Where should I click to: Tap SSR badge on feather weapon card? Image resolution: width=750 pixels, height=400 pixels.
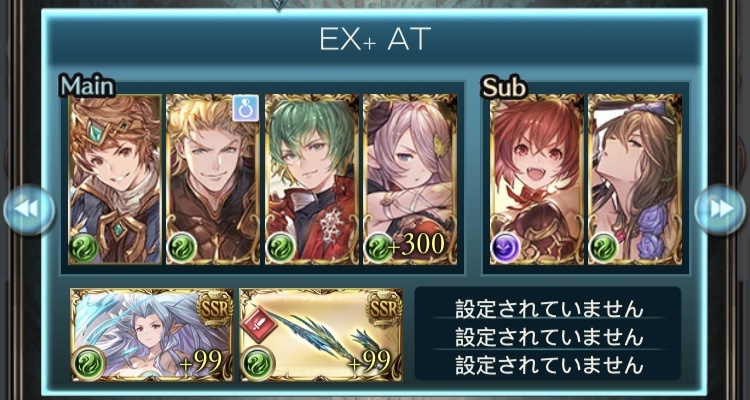click(x=384, y=309)
